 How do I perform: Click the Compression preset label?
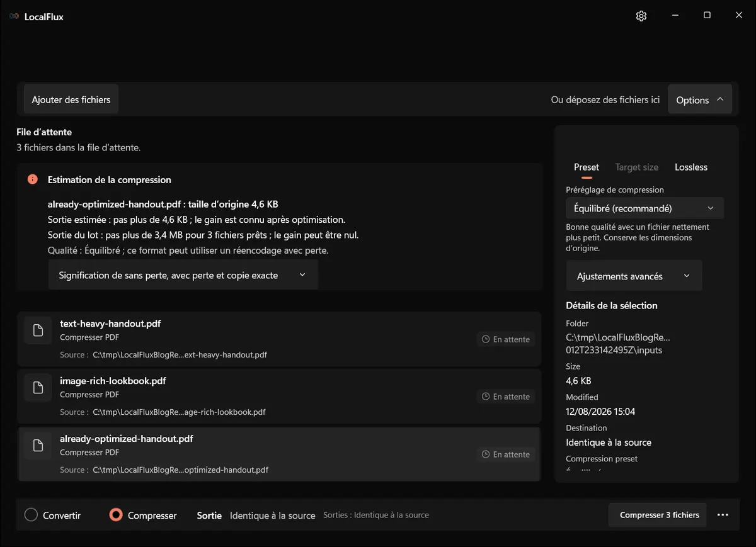602,459
